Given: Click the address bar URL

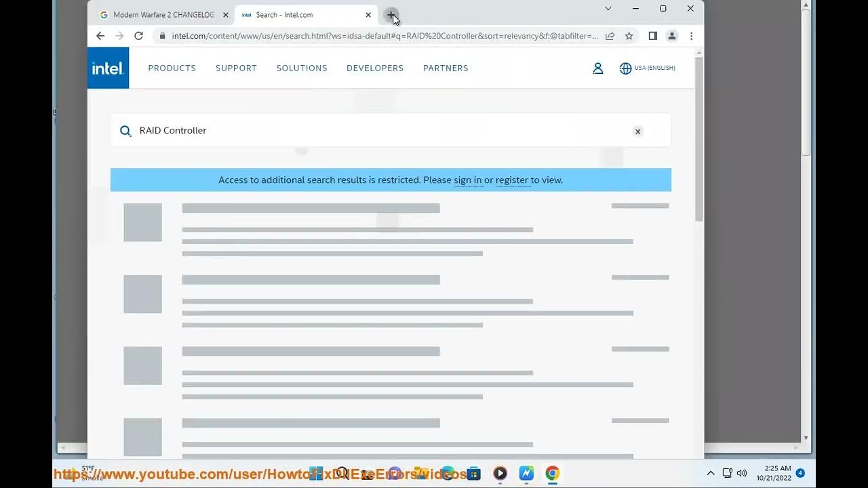Looking at the screenshot, I should coord(385,36).
